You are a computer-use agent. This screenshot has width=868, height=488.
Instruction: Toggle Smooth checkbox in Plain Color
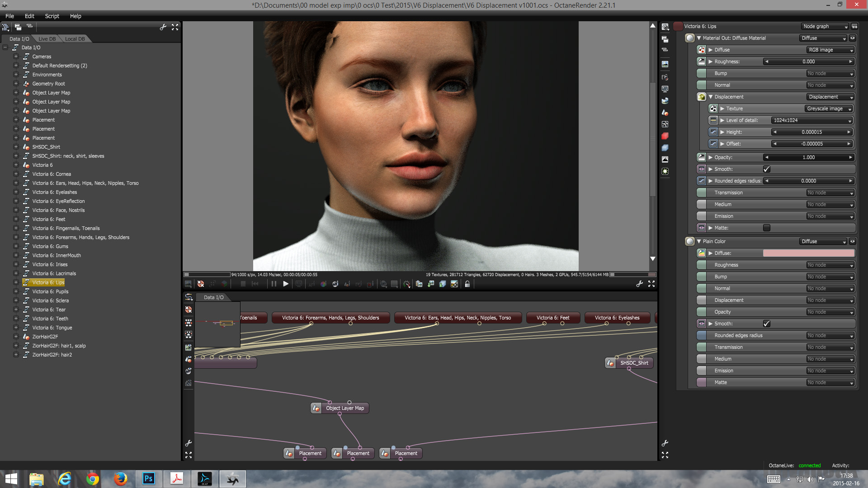click(766, 324)
